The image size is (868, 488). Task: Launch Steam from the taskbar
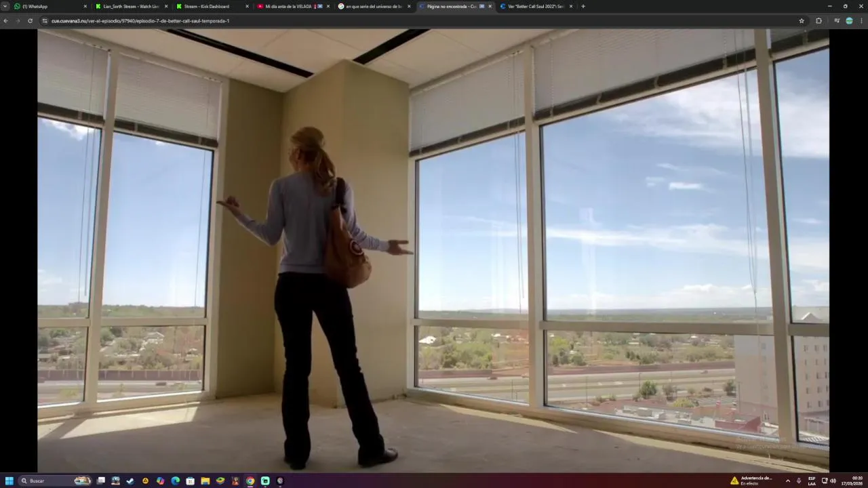coord(130,481)
